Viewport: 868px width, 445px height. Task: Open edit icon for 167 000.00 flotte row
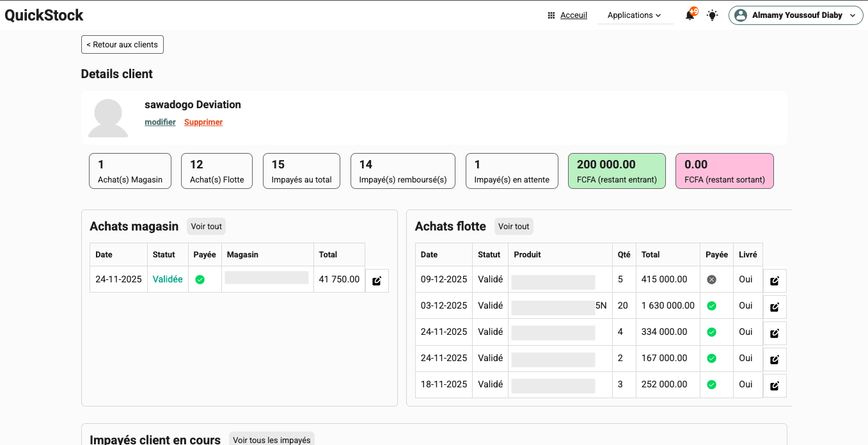pos(775,359)
